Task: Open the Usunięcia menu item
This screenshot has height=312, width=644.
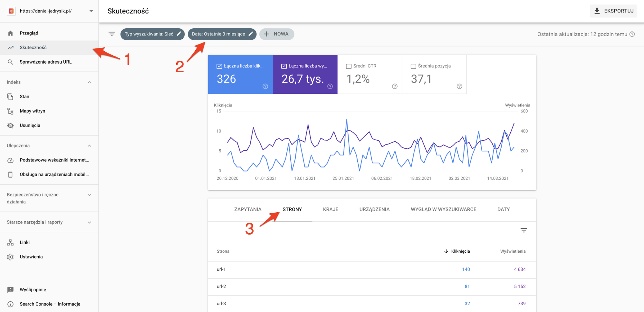Action: click(x=49, y=126)
